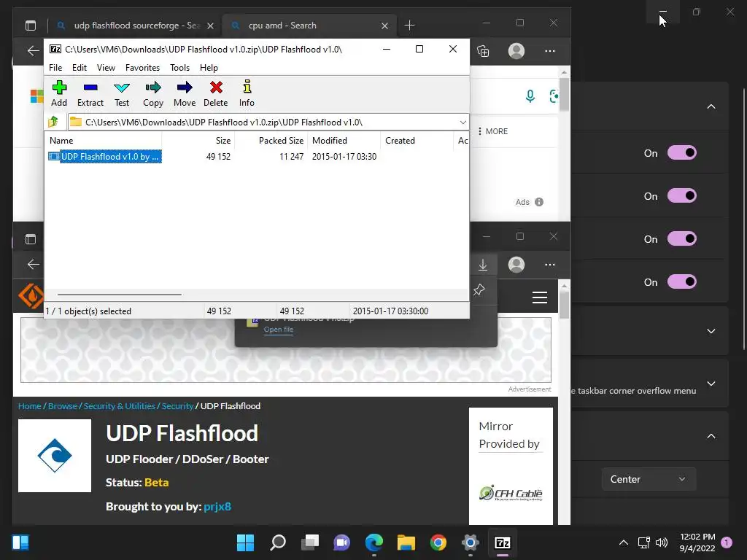Viewport: 747px width, 560px height.
Task: Click the 7-Zip address path field
Action: point(268,122)
